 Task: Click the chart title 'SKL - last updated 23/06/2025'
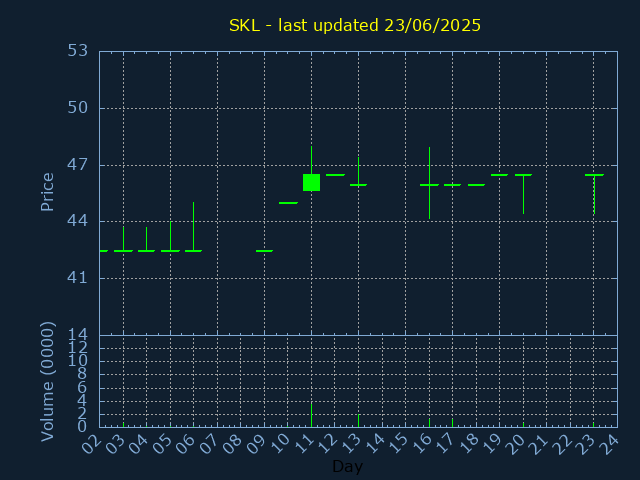click(x=355, y=25)
